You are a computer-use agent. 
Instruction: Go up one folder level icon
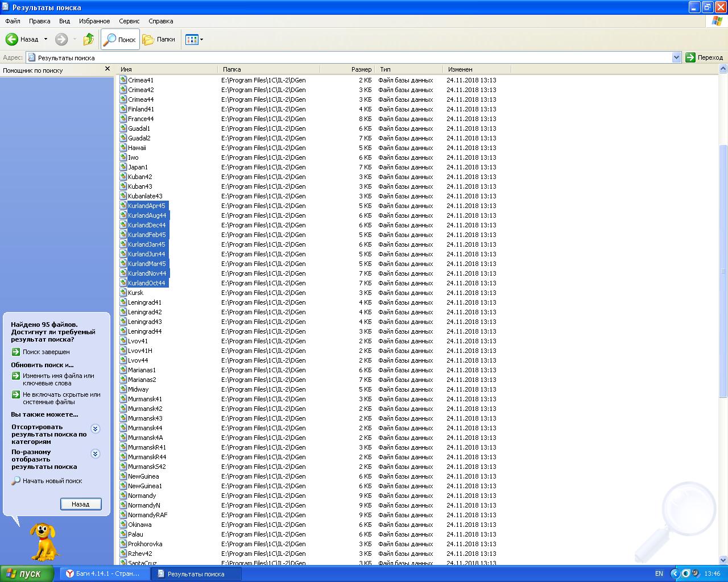coord(89,39)
